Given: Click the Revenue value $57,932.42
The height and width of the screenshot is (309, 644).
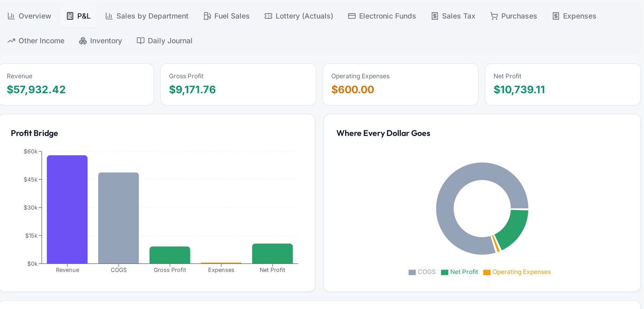Looking at the screenshot, I should (x=36, y=90).
